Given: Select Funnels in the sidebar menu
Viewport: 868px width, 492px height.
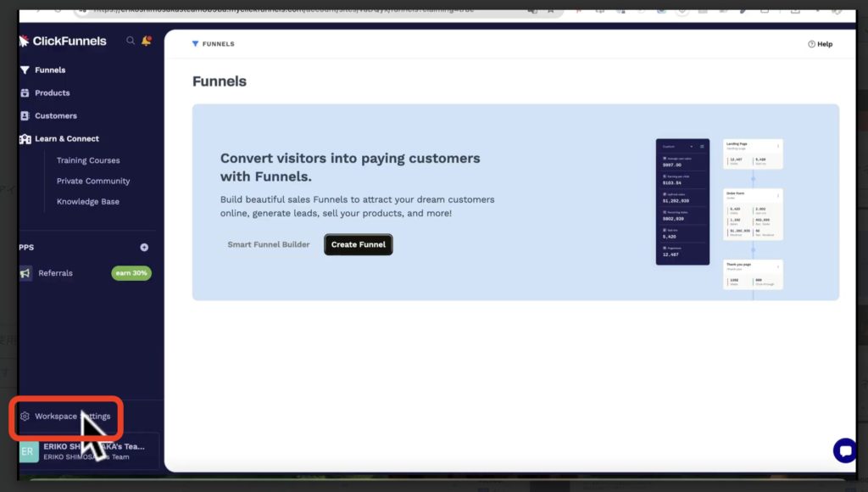Looking at the screenshot, I should click(50, 70).
